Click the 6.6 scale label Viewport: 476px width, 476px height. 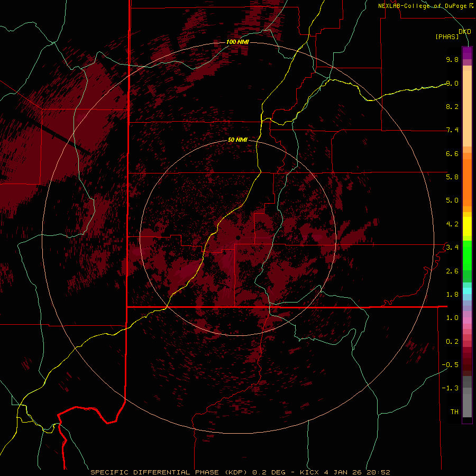pos(452,153)
